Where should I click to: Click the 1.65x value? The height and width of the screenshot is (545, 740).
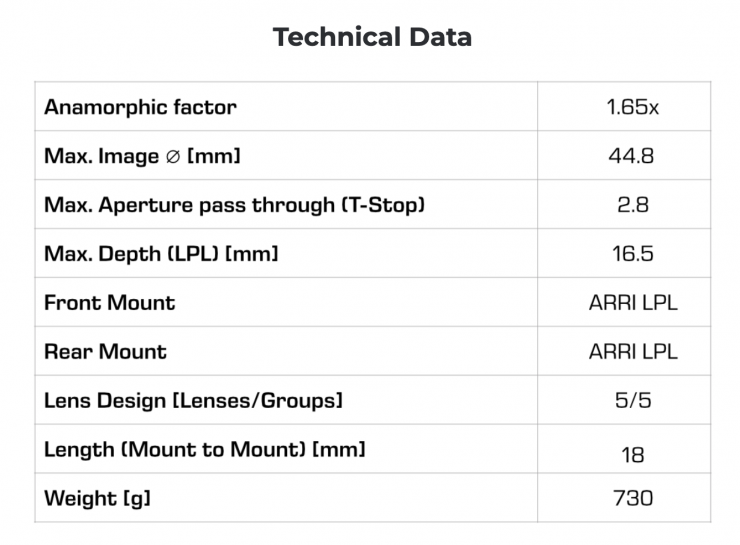(x=632, y=107)
